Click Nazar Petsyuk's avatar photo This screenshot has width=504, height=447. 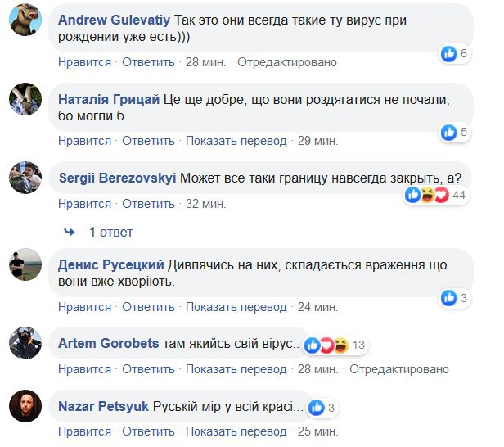[25, 407]
